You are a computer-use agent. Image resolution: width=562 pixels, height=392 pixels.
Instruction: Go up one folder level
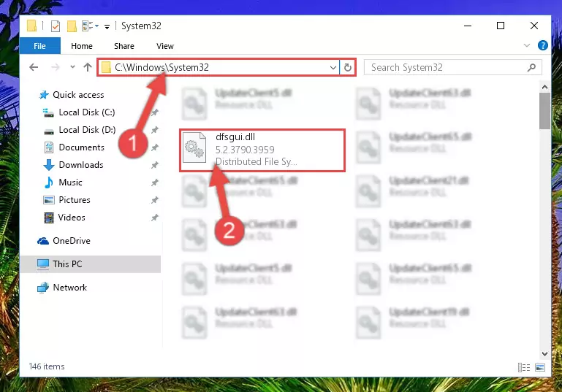point(88,67)
